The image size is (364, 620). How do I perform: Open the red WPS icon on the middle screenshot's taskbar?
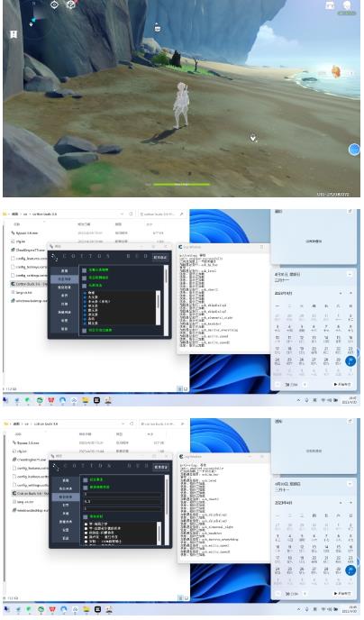point(51,400)
